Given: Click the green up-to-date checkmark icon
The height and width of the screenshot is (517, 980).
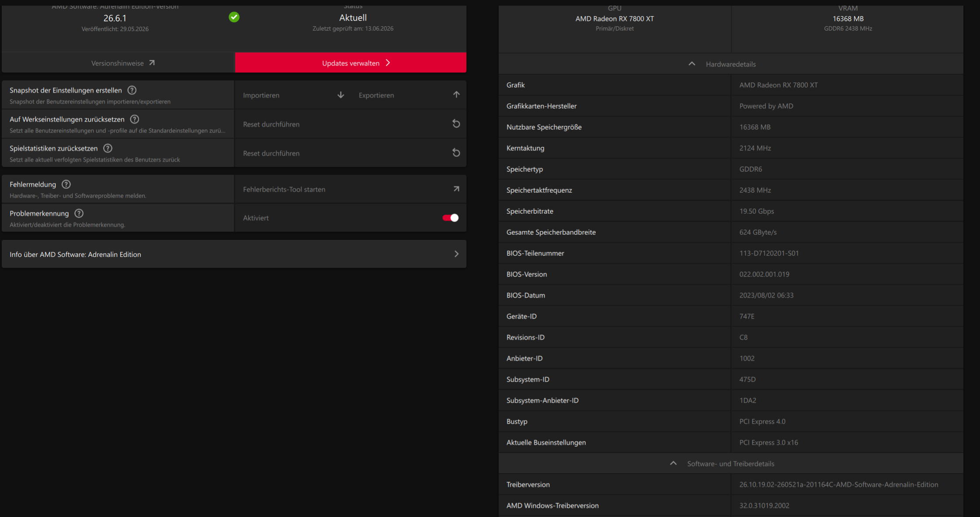Looking at the screenshot, I should [234, 17].
